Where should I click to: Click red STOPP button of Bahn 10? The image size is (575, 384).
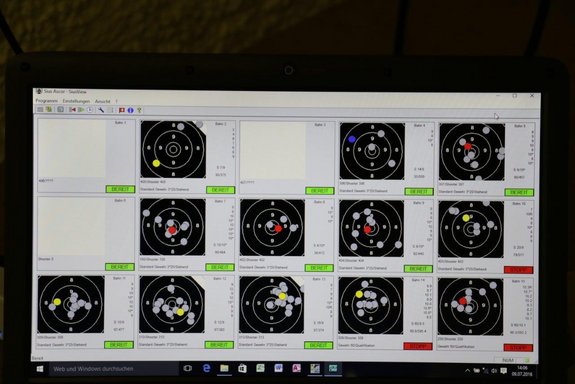pos(519,270)
